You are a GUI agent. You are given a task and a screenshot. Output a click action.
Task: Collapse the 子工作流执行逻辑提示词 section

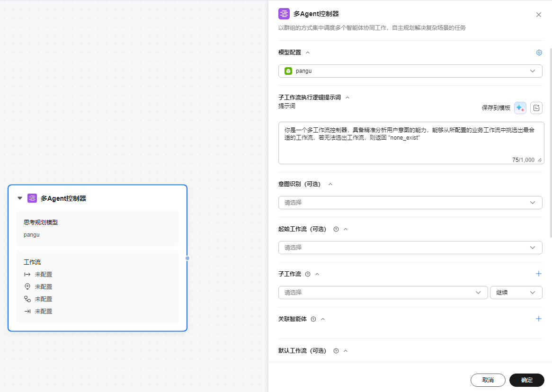pyautogui.click(x=347, y=98)
